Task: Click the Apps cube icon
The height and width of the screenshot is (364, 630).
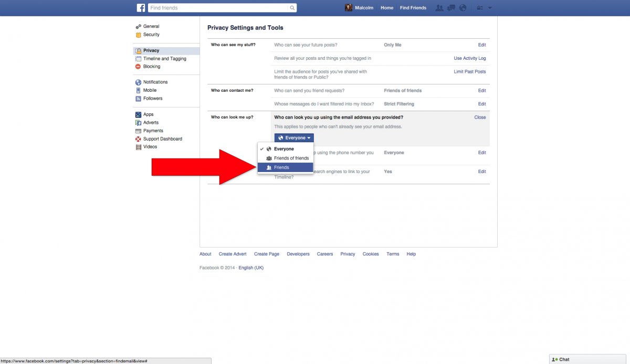Action: coord(138,114)
